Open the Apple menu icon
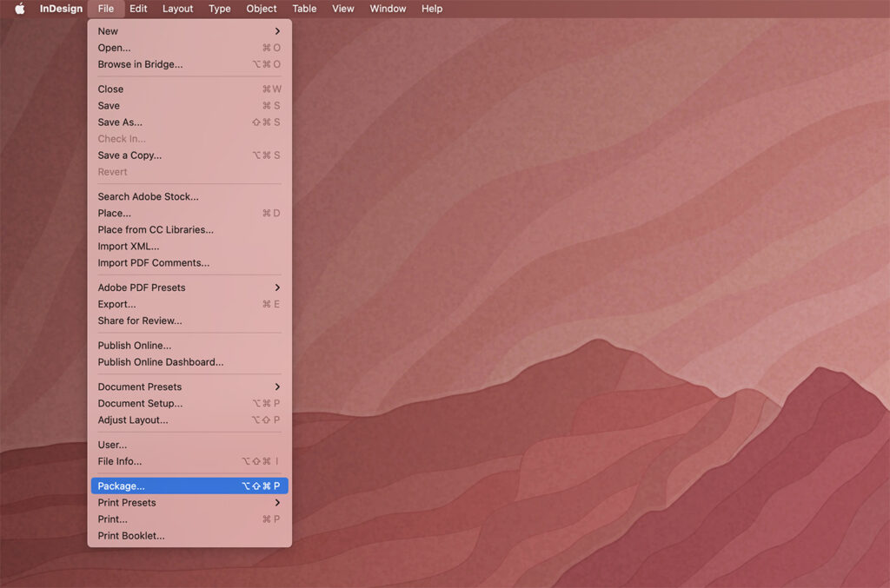 click(19, 9)
